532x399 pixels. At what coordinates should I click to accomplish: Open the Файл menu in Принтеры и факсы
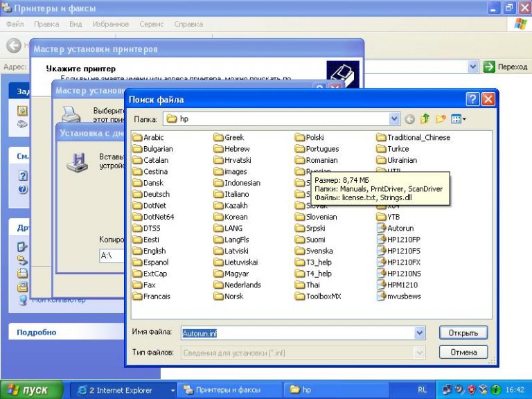tap(15, 24)
